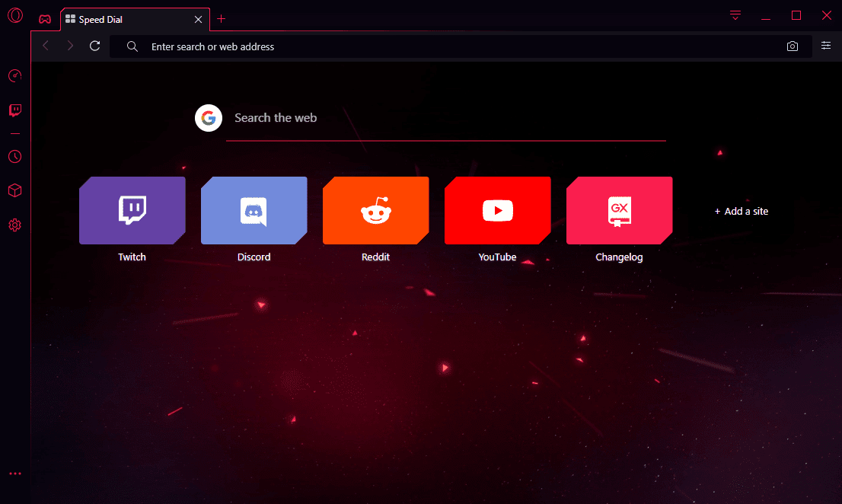This screenshot has height=504, width=842.
Task: Click the Changelog tile label text
Action: coord(619,257)
